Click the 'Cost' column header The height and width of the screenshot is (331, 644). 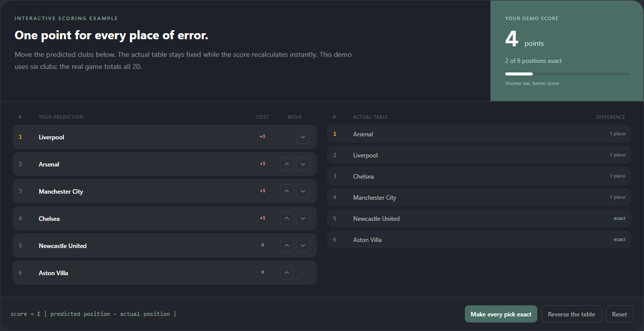tap(263, 117)
